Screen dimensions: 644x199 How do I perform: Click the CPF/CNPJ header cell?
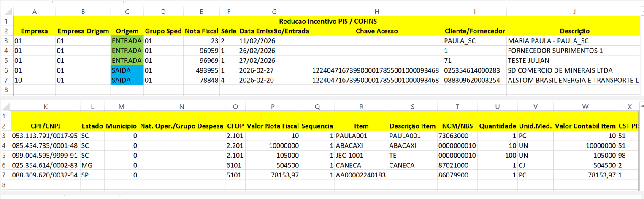[x=45, y=126]
